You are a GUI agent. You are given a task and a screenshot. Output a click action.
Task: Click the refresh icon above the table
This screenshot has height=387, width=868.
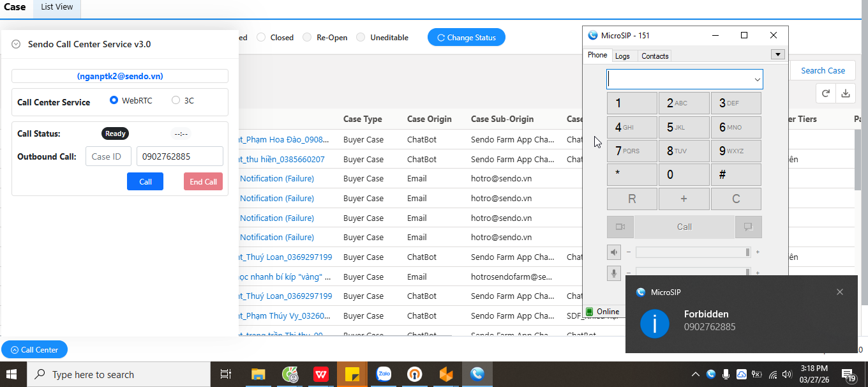pyautogui.click(x=826, y=93)
